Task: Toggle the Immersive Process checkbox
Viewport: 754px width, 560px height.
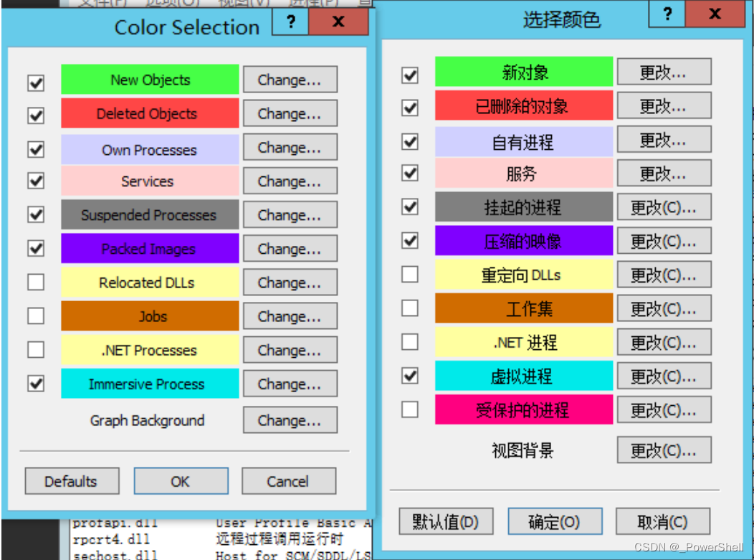Action: click(x=36, y=384)
